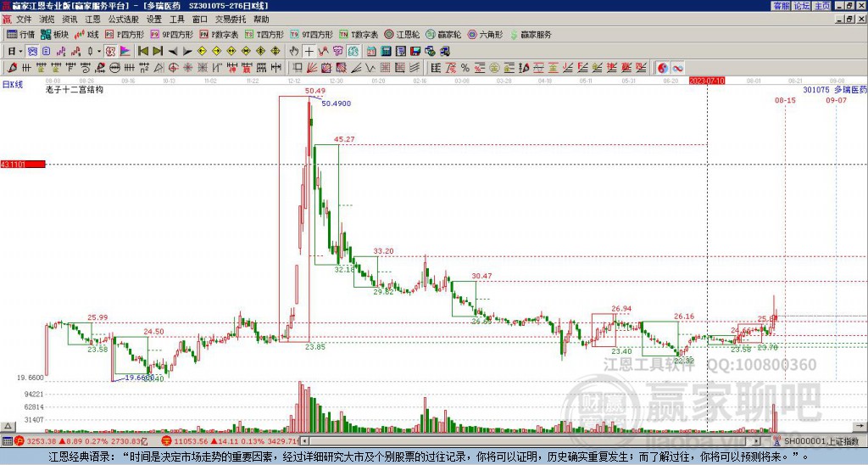This screenshot has width=868, height=465.
Task: Open the 板块 sector view
Action: (55, 34)
